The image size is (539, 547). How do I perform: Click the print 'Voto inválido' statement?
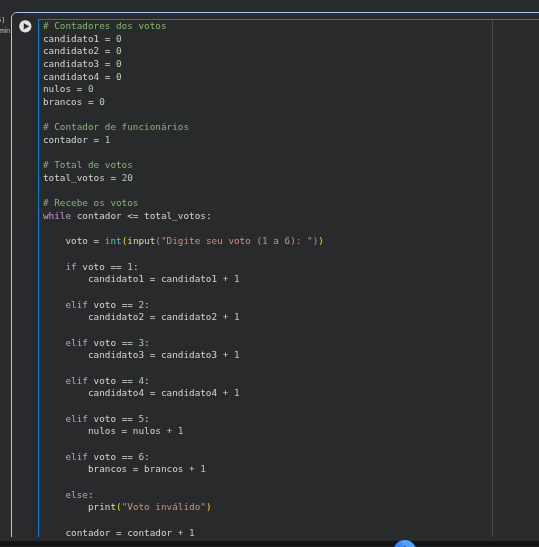click(x=150, y=507)
